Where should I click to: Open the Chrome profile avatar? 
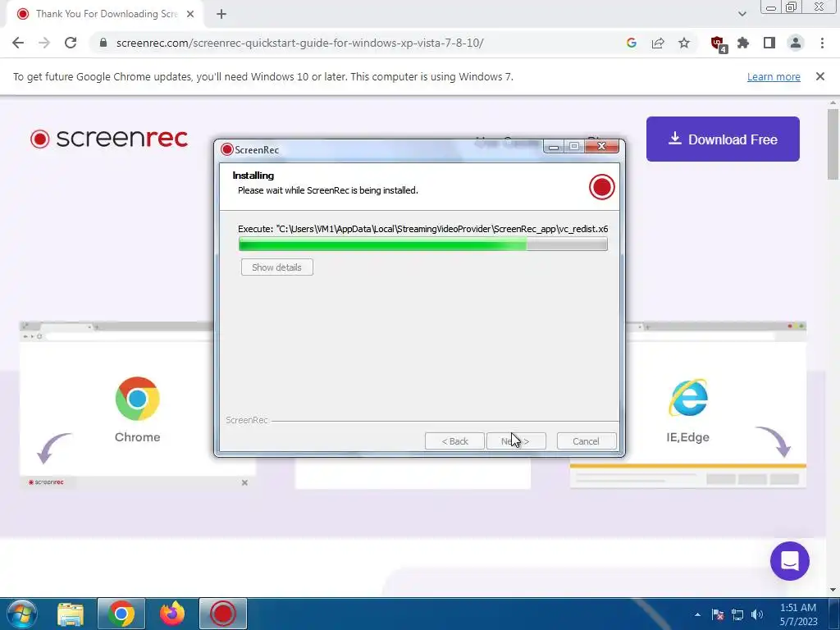(x=796, y=43)
